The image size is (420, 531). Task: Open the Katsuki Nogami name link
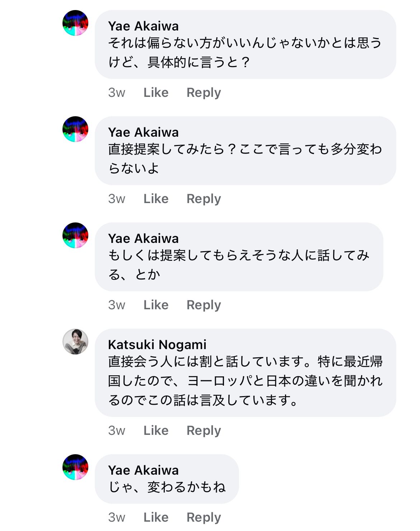157,344
